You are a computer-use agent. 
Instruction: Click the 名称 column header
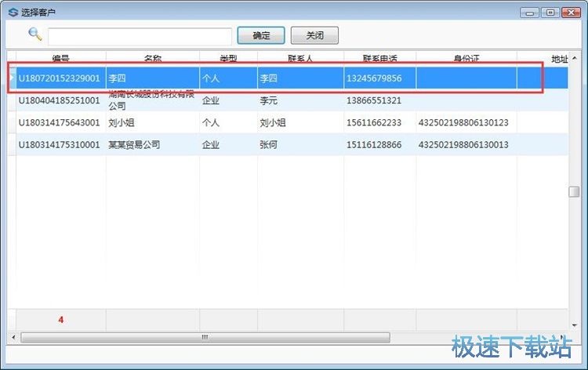153,59
